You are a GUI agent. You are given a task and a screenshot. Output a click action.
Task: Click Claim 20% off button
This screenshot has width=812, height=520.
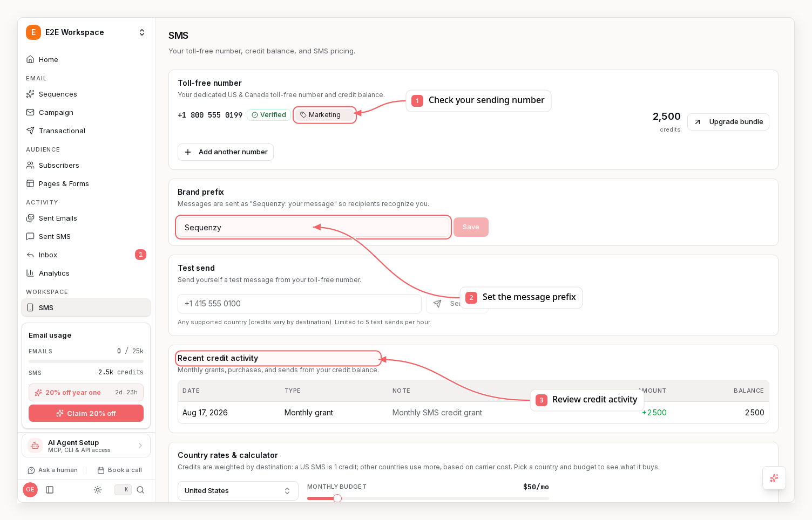(x=86, y=413)
